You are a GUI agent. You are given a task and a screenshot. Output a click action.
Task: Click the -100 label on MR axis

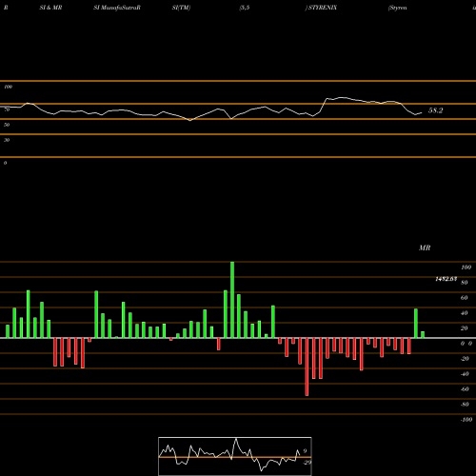tap(466, 420)
